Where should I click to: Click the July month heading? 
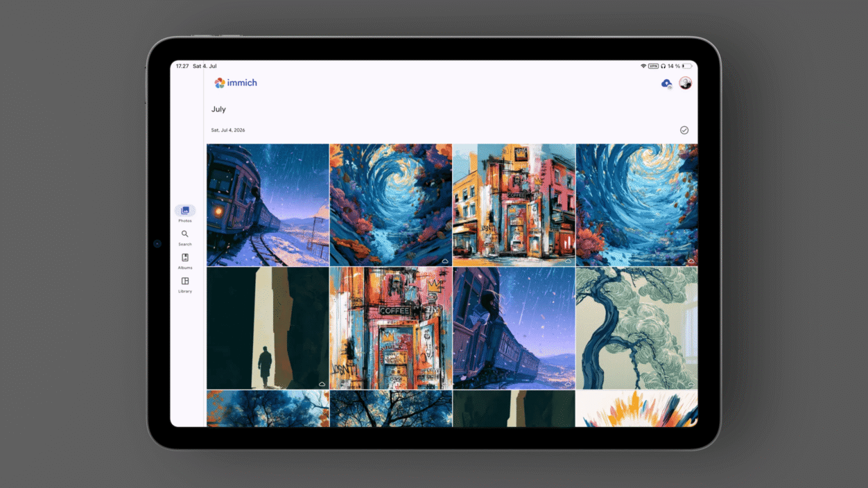pos(218,110)
